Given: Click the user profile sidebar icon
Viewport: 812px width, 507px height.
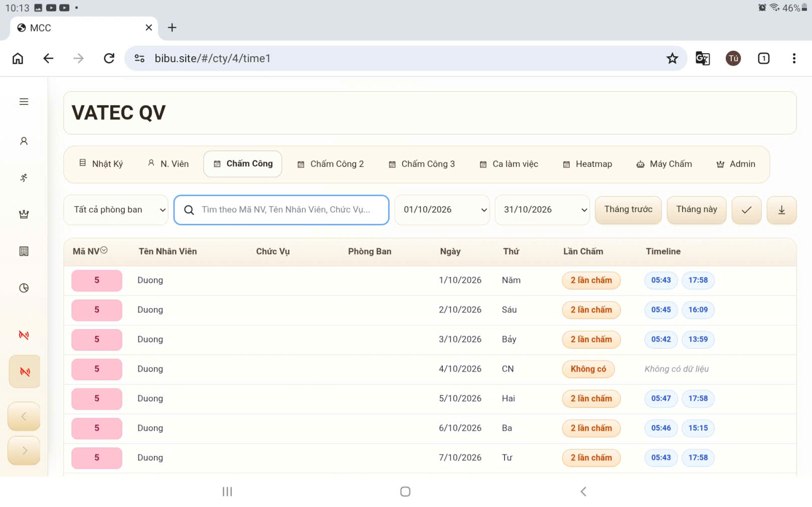Looking at the screenshot, I should pyautogui.click(x=24, y=141).
